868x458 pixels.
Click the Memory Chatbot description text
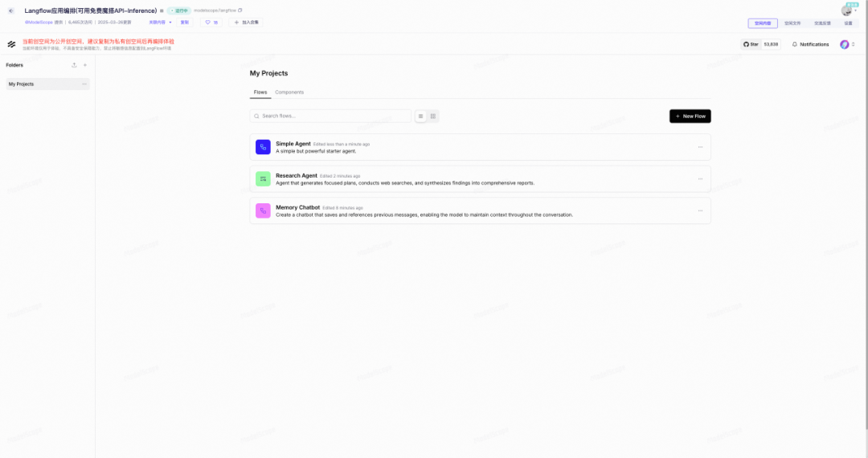pyautogui.click(x=424, y=215)
